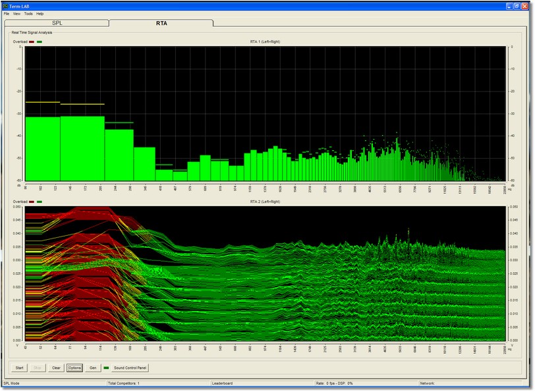The width and height of the screenshot is (535, 392).
Task: Open the Options dialog
Action: (74, 368)
